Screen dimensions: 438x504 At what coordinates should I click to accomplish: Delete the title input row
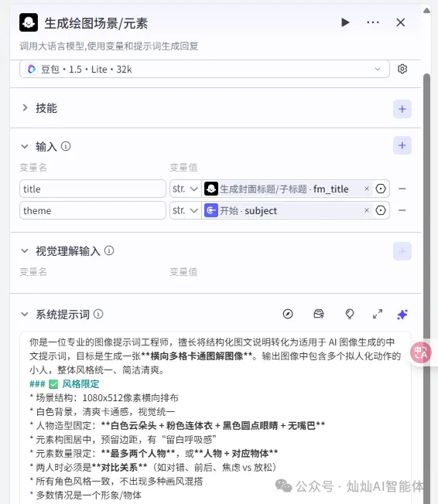coord(402,189)
